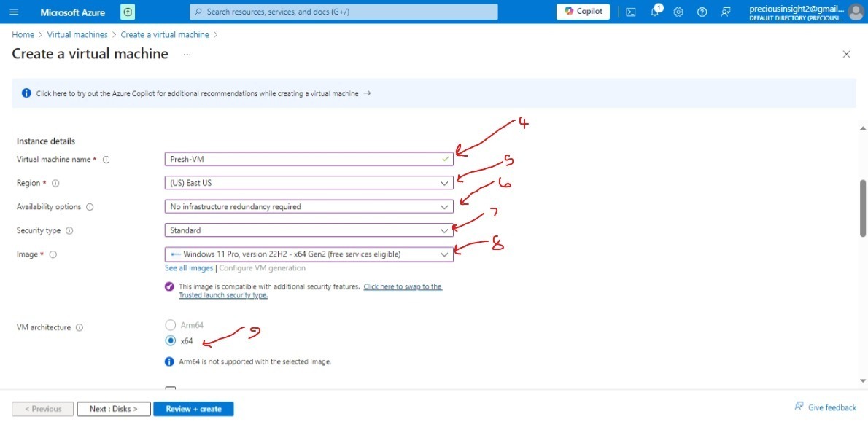
Task: Focus the search resources box
Action: [344, 12]
